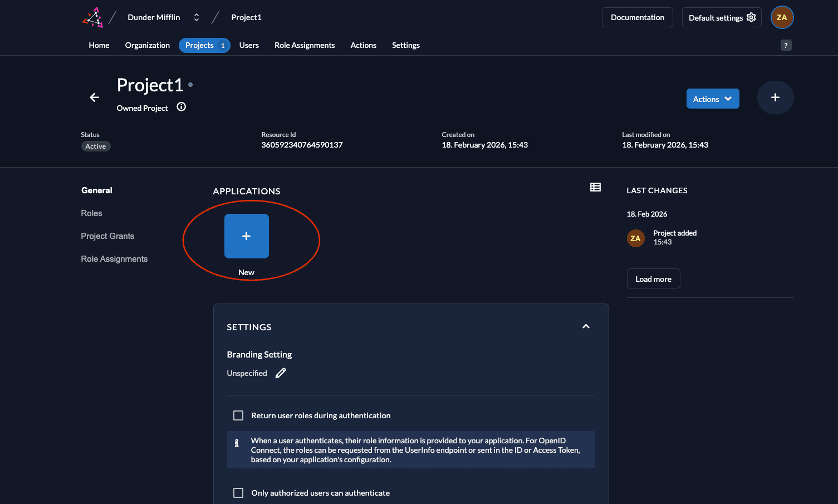Viewport: 838px width, 504px height.
Task: Open the Users tab
Action: [249, 45]
